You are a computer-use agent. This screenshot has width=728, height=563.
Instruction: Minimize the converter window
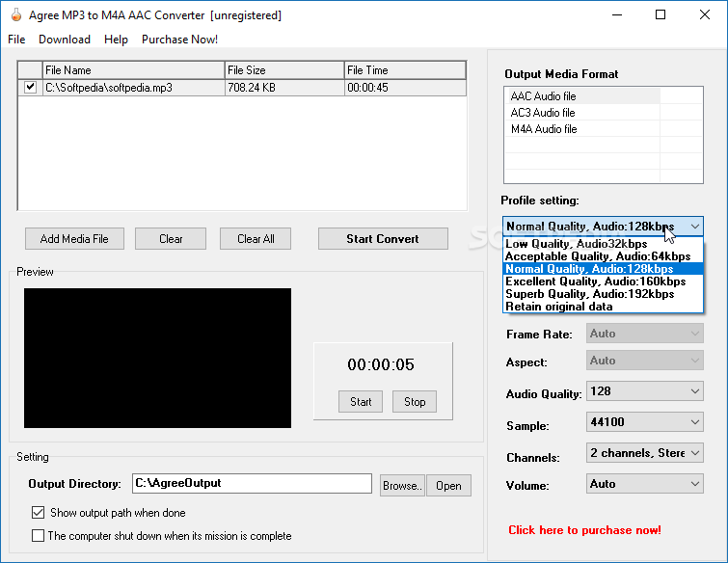pos(617,14)
